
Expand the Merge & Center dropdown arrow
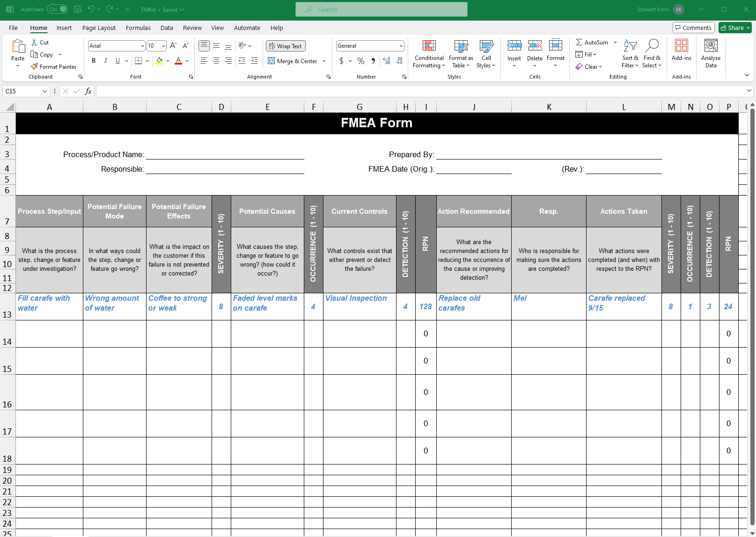click(x=324, y=61)
